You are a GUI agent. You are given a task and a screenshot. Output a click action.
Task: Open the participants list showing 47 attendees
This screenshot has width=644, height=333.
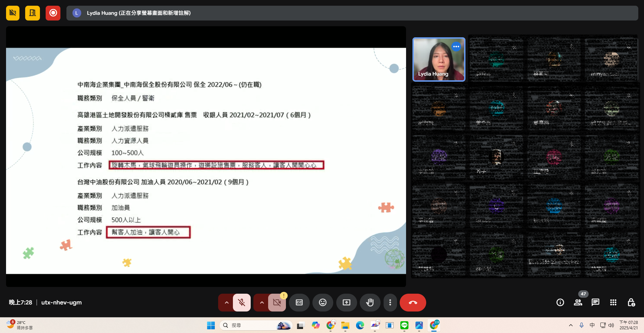pos(578,302)
